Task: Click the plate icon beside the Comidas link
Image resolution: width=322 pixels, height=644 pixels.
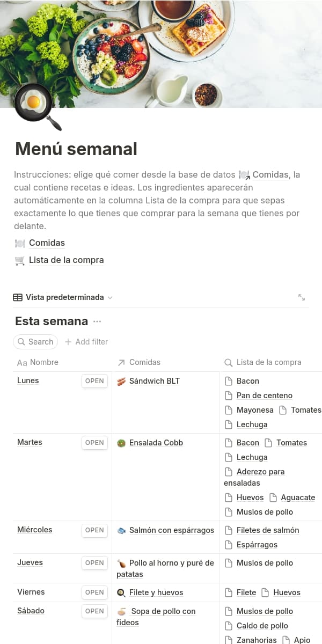Action: pyautogui.click(x=20, y=243)
